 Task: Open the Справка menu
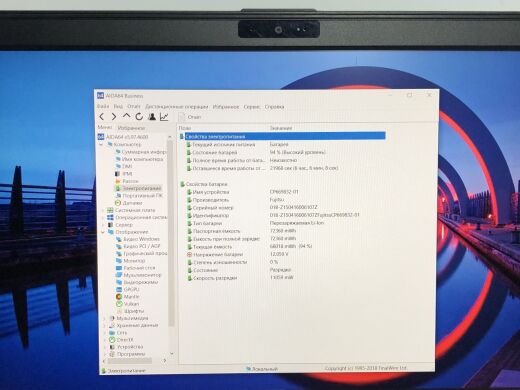pos(274,107)
